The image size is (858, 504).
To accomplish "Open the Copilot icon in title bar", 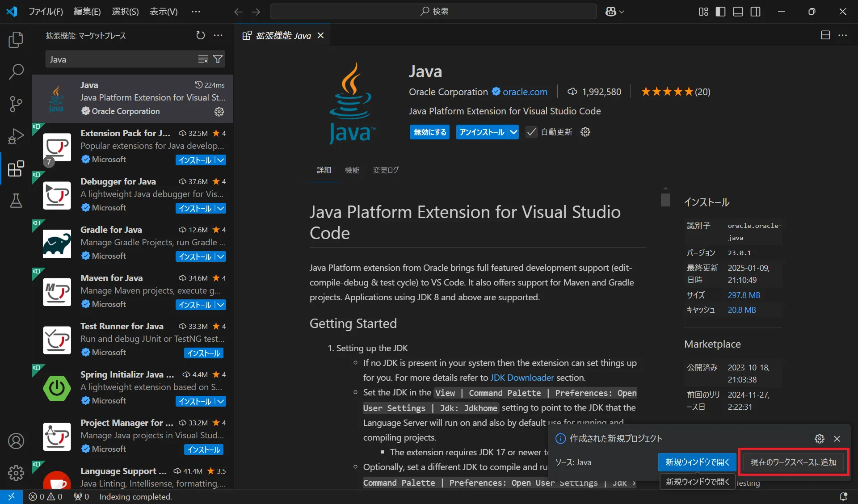I will tap(610, 12).
